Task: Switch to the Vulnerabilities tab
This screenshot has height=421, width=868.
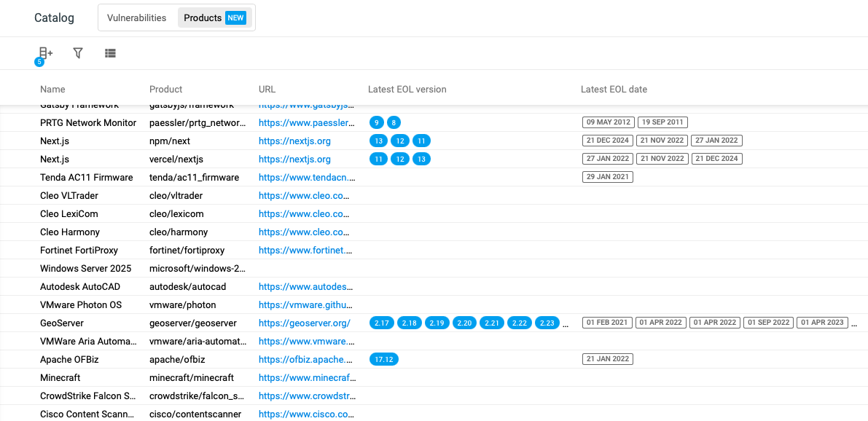Action: click(x=136, y=17)
